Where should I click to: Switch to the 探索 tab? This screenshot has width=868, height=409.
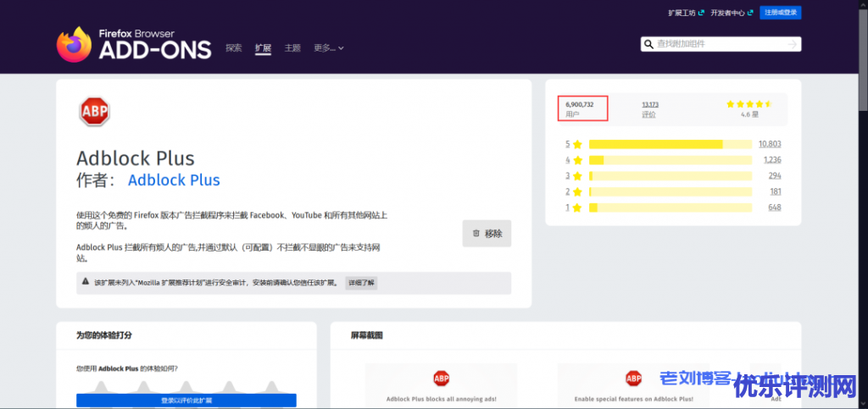(x=234, y=48)
